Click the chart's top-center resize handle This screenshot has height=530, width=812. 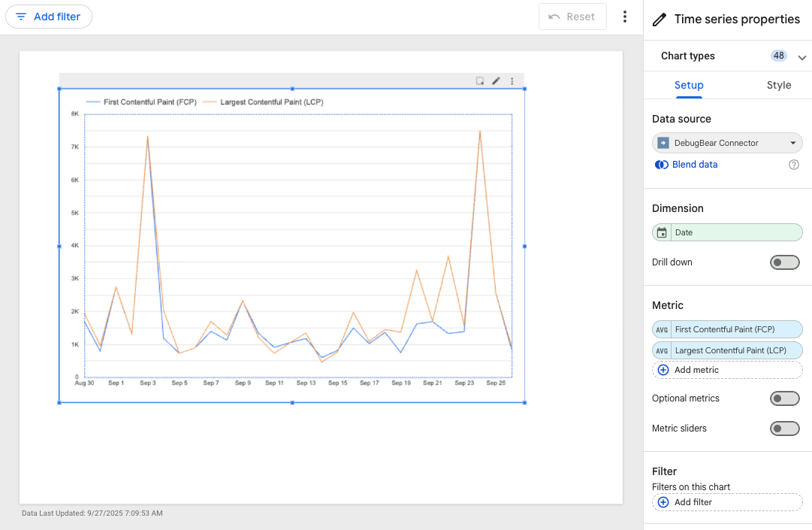pos(292,89)
